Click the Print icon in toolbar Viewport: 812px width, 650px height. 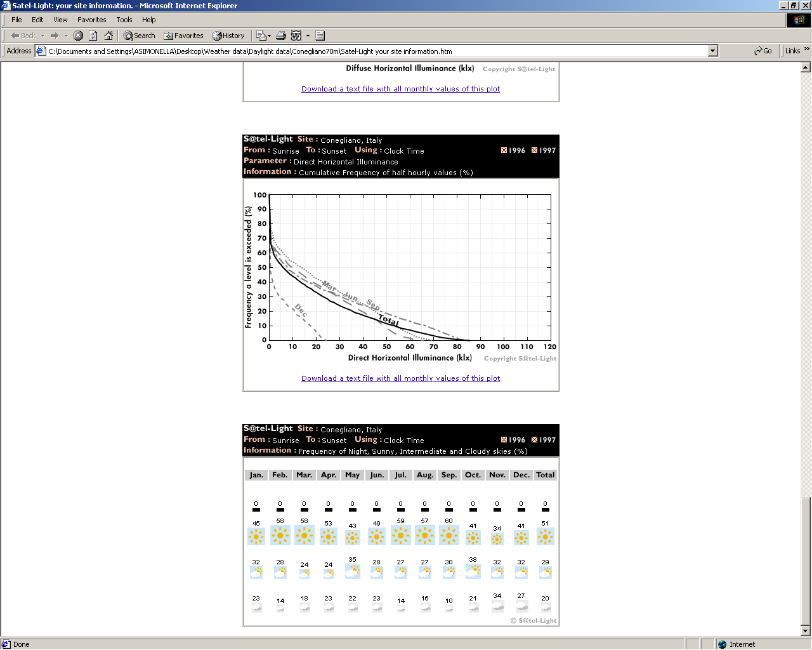[281, 36]
